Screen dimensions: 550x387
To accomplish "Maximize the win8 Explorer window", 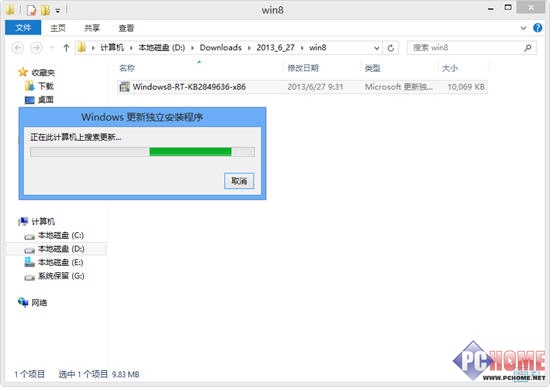I will click(x=508, y=8).
